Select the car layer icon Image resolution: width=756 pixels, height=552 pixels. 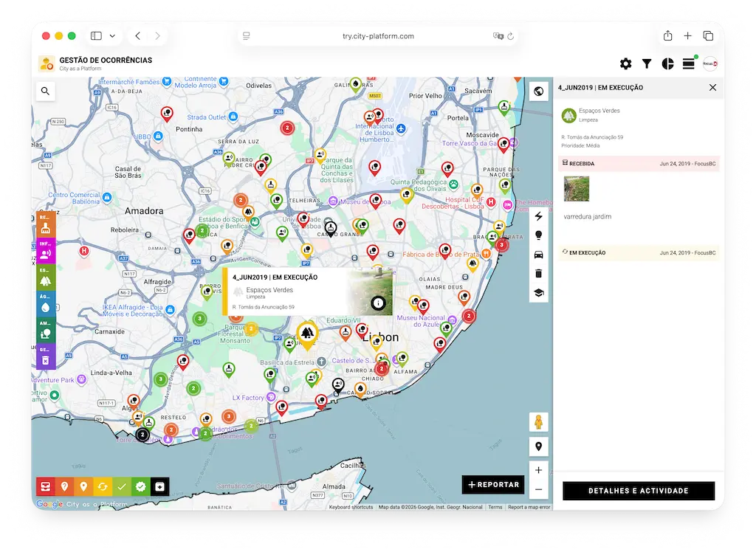[x=538, y=255]
